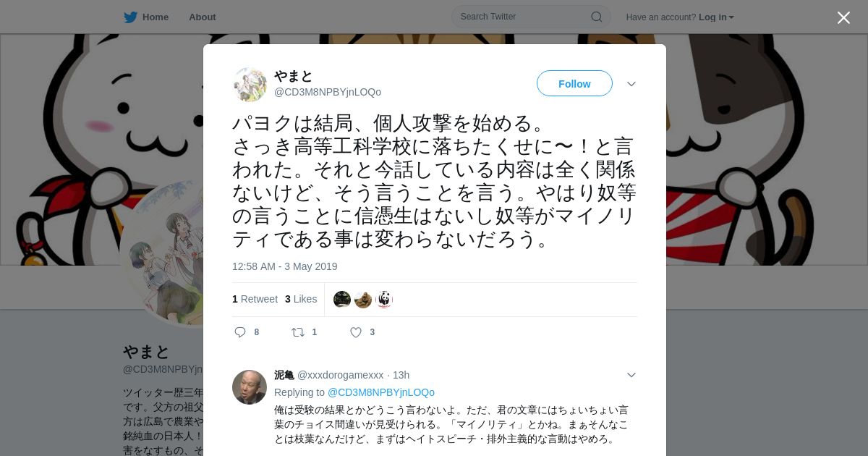Click the first liker avatar

tap(342, 299)
